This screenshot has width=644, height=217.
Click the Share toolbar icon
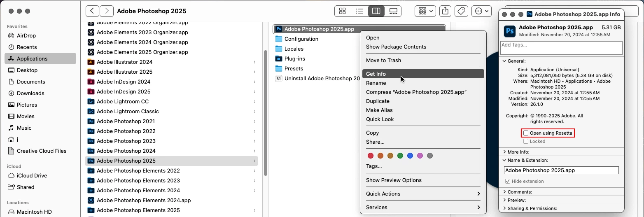coord(445,11)
